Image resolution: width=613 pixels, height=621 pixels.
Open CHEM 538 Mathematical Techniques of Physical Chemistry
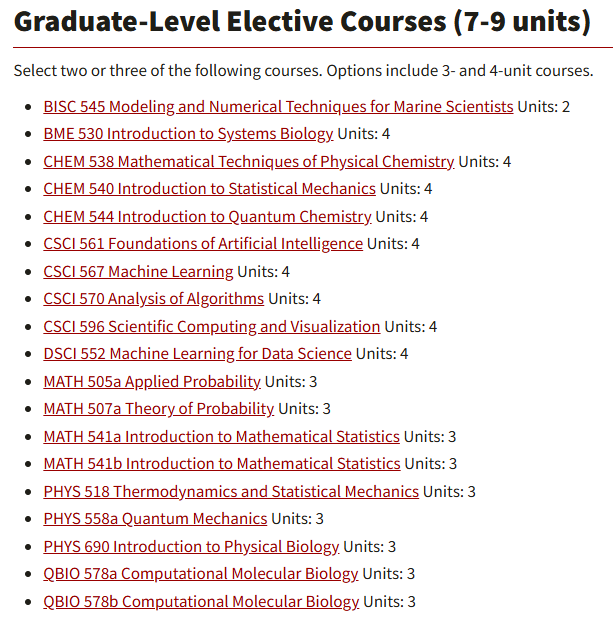click(x=248, y=161)
